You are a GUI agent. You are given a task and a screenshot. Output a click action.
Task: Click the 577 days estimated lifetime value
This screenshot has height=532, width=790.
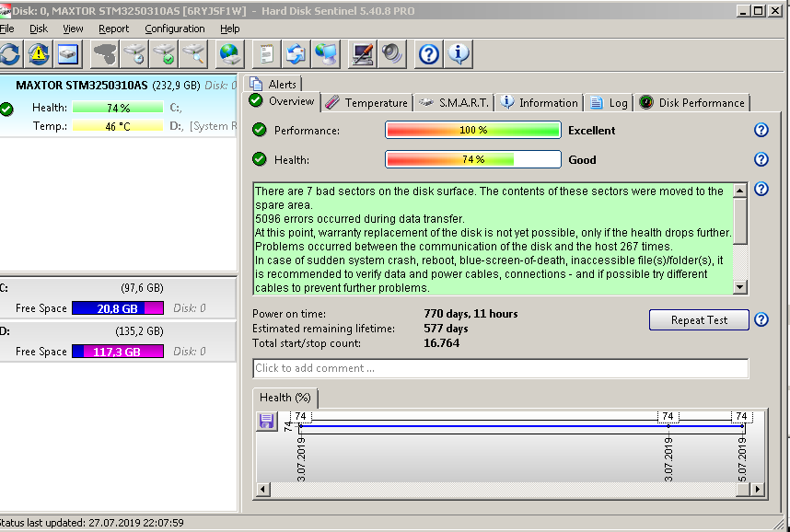tap(446, 329)
